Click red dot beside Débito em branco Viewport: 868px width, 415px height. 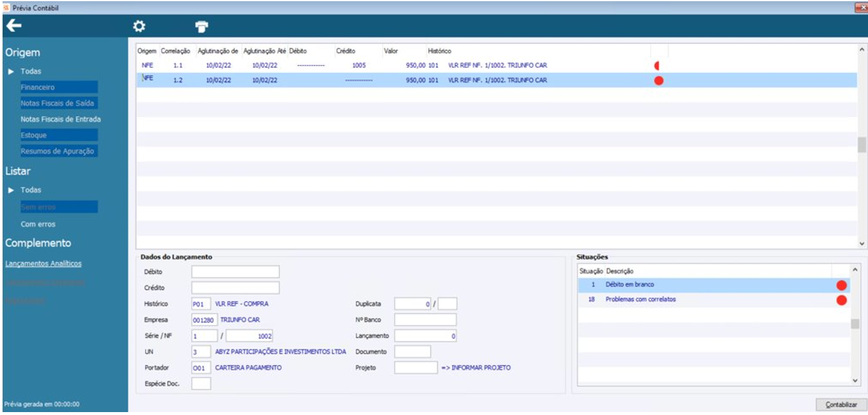point(841,285)
